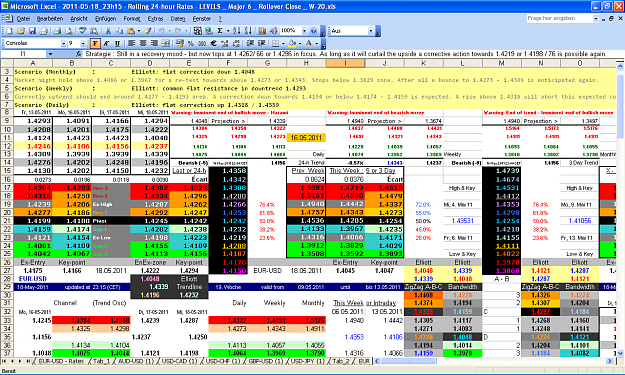This screenshot has width=625, height=375.
Task: Select column F header
Action: [x=228, y=63]
